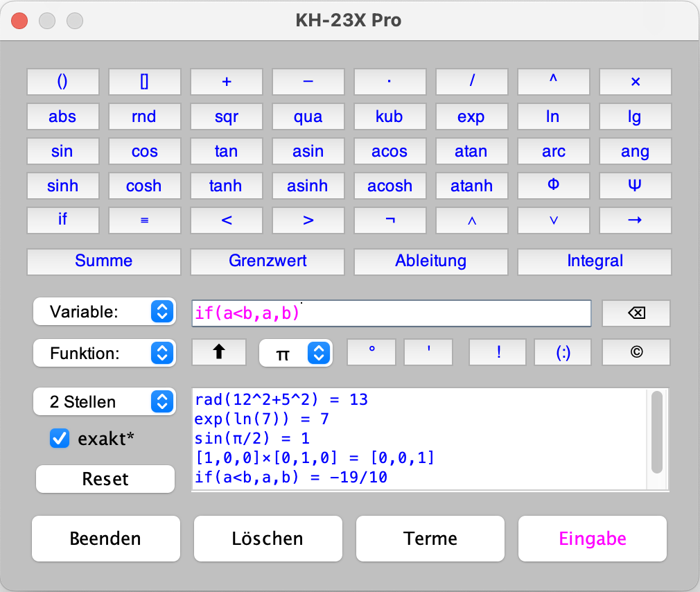Click the implication arrow → button
700x592 pixels.
635,220
